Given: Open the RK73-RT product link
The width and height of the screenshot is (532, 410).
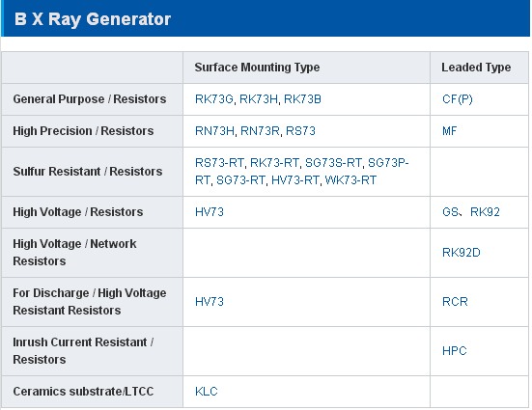Looking at the screenshot, I should point(274,163).
